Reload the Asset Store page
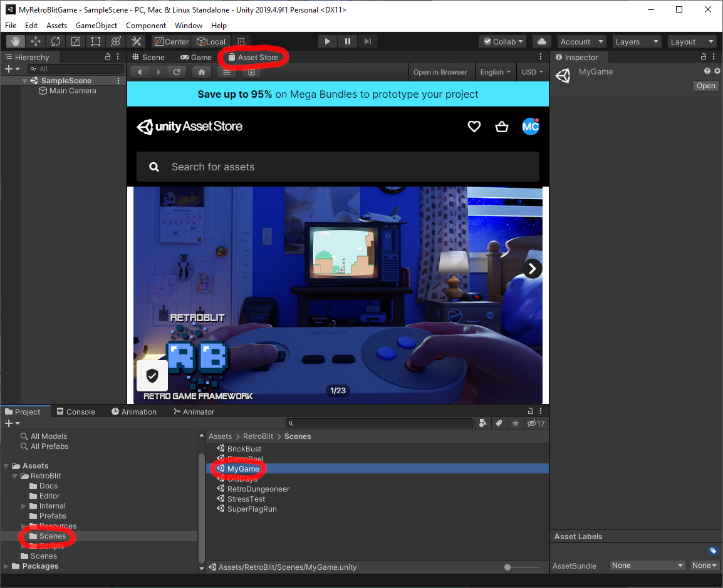 tap(177, 72)
